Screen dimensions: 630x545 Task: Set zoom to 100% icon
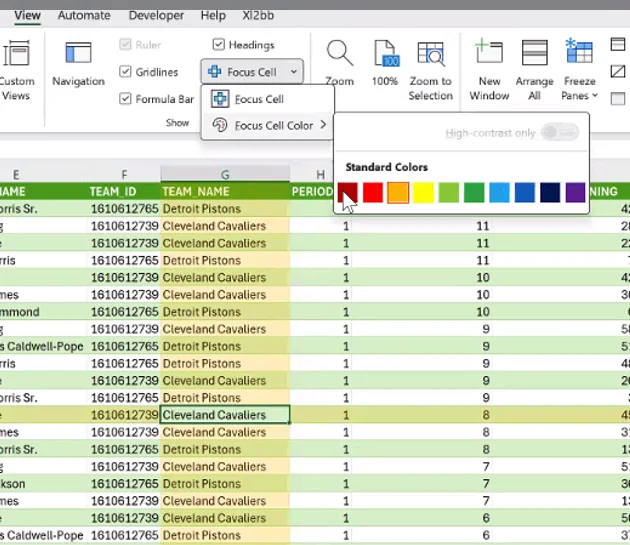point(385,53)
